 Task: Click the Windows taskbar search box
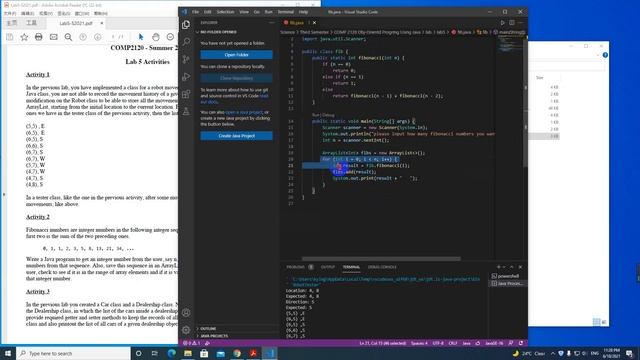73,353
